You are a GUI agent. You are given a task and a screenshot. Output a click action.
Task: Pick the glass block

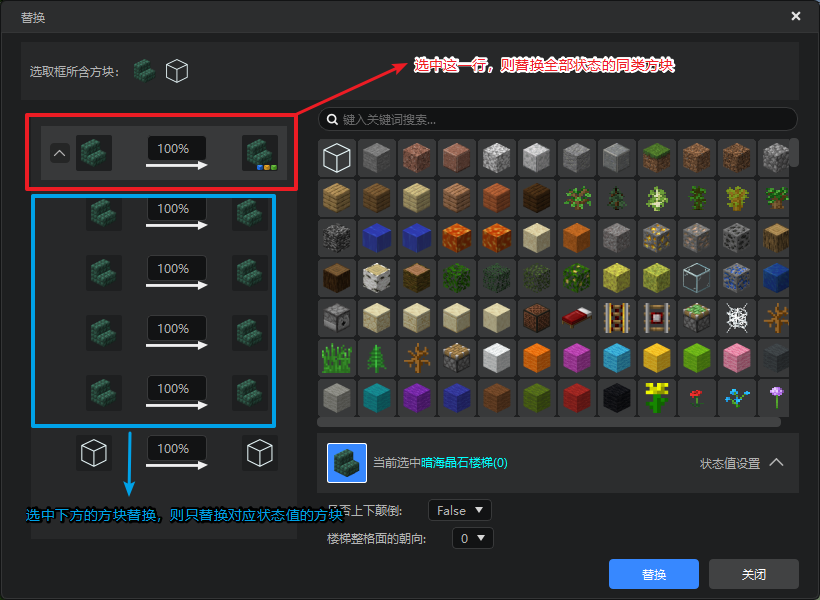[x=696, y=278]
